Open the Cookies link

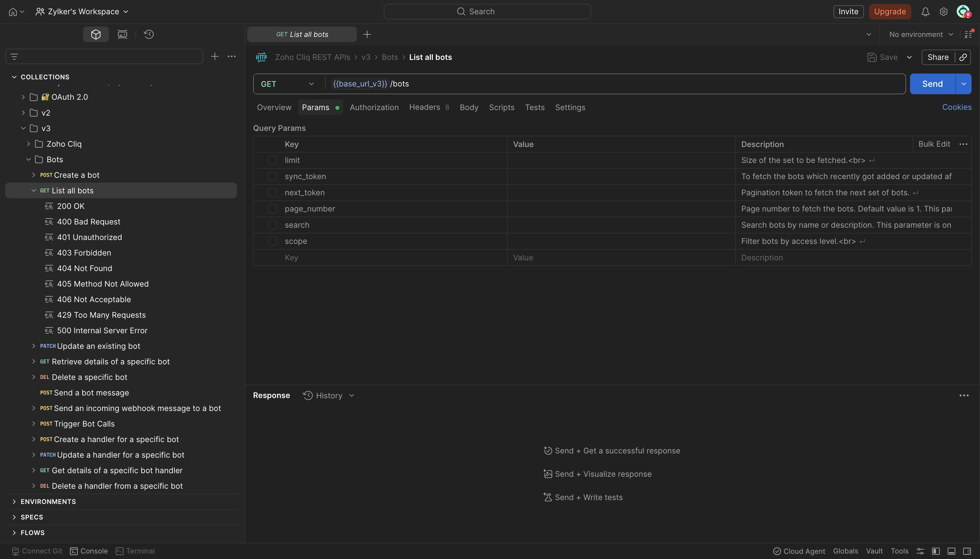956,107
